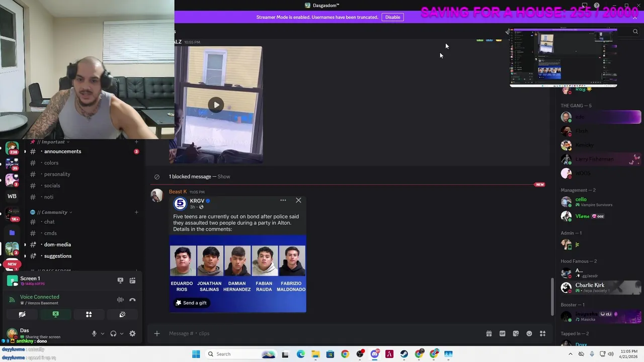Open Discord from taskbar
Viewport: 644px width, 362px height.
[x=374, y=354]
